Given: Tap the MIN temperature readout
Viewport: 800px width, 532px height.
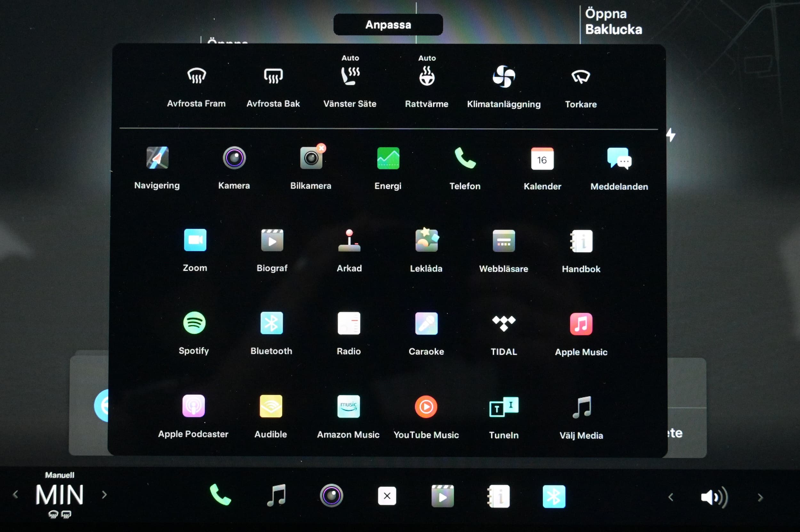Looking at the screenshot, I should 60,495.
